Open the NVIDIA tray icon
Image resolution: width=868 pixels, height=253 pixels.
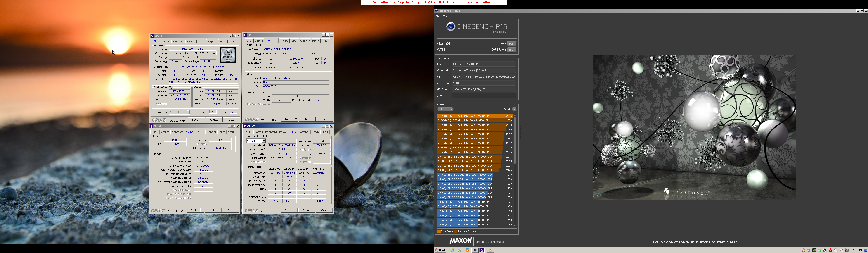(814, 250)
